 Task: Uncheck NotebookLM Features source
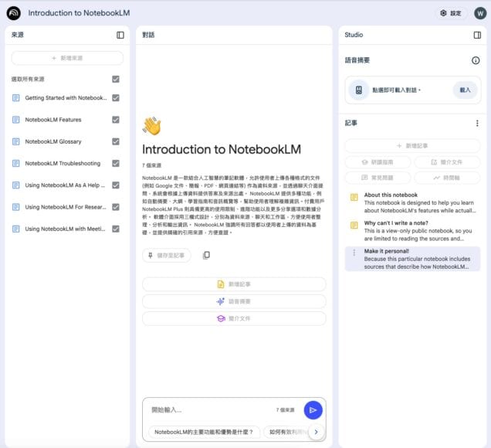tap(116, 120)
